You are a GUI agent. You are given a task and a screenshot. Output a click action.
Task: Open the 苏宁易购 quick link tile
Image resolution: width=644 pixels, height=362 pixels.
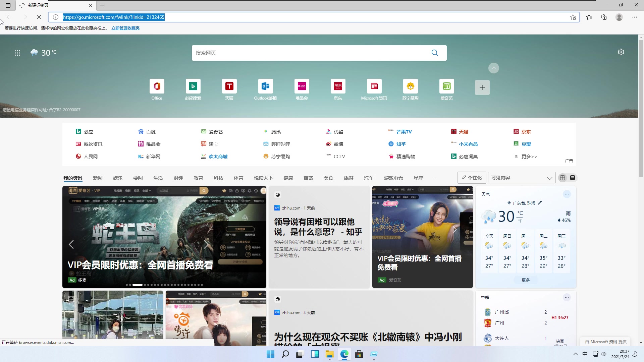point(410,89)
